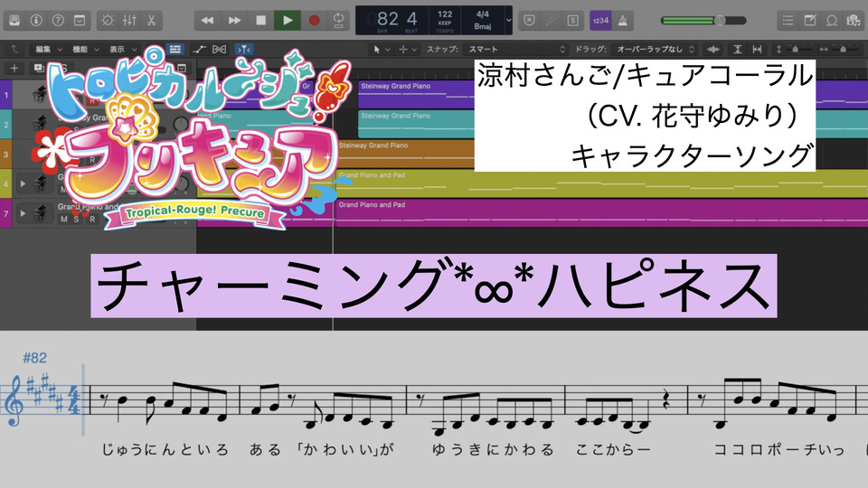
Task: Solo track 7 Grand Piano and Pad
Action: pyautogui.click(x=76, y=219)
